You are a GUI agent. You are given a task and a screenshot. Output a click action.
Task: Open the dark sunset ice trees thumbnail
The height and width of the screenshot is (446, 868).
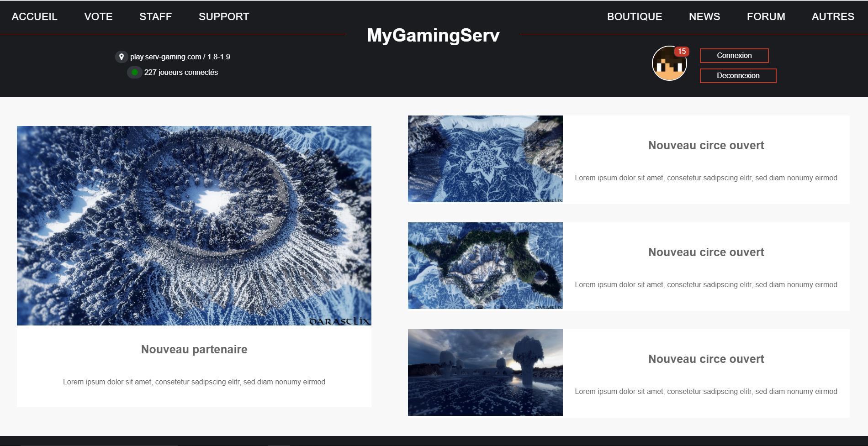click(x=485, y=373)
